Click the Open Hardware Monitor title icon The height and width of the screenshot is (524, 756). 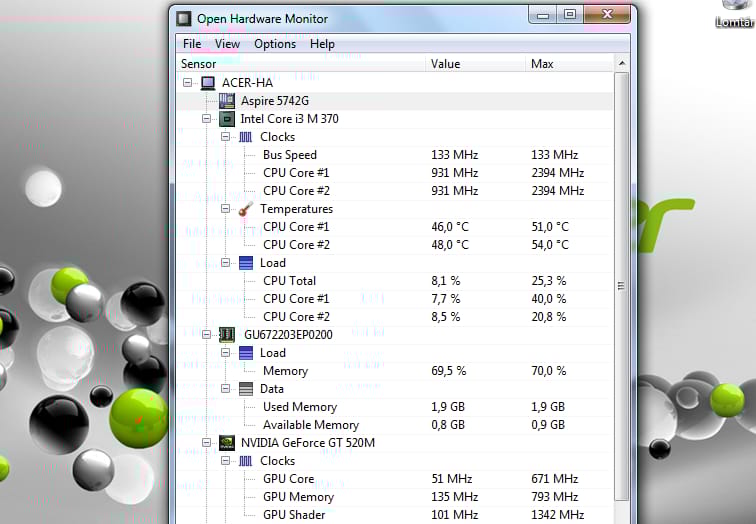(x=183, y=19)
